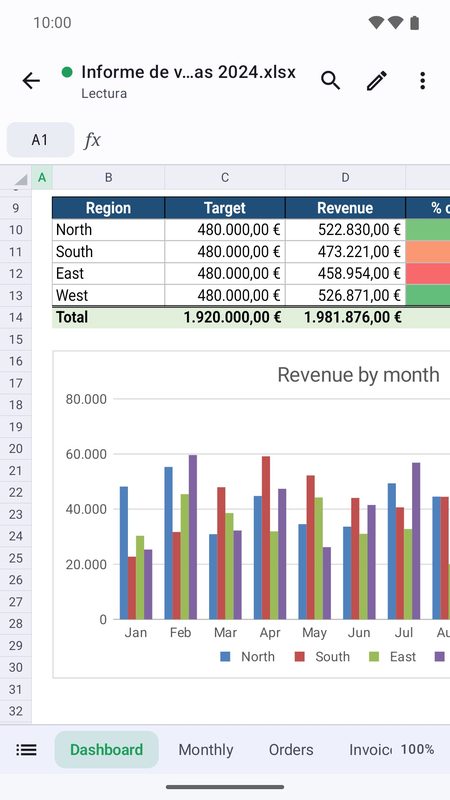Image resolution: width=450 pixels, height=800 pixels.
Task: Switch to the Monthly sheet tab
Action: point(206,749)
